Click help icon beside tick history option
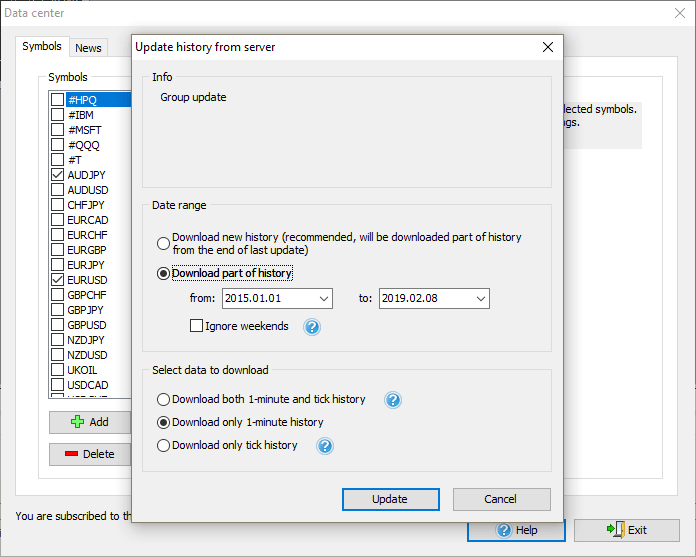Screen dimensions: 696x557 [324, 446]
